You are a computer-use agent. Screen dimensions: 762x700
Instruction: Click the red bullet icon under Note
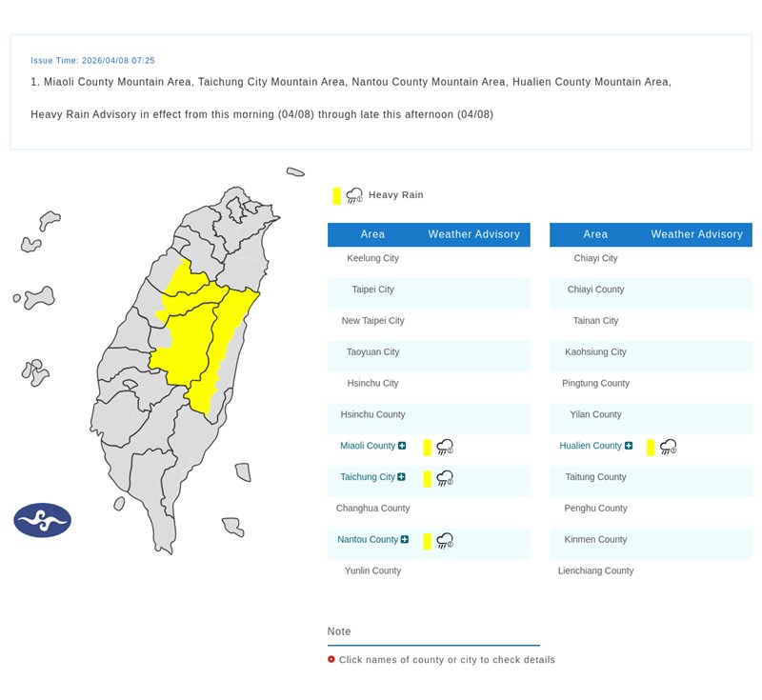pos(331,659)
